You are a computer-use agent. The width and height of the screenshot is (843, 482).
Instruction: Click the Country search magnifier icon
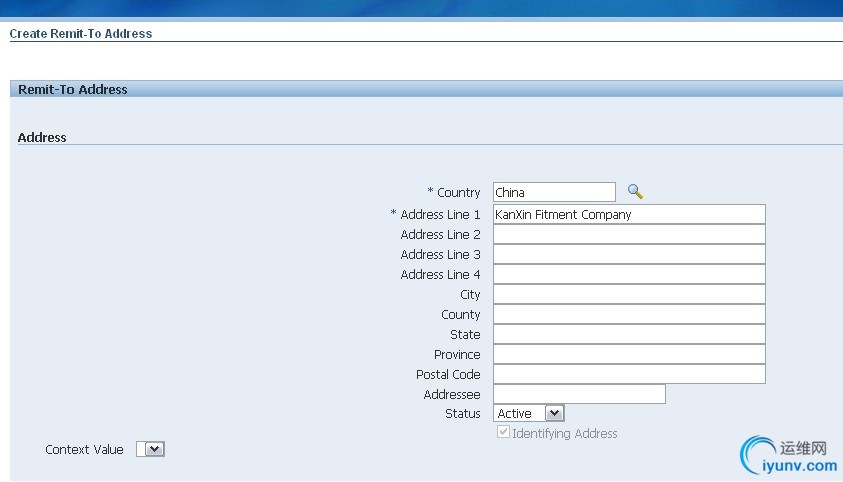(635, 192)
